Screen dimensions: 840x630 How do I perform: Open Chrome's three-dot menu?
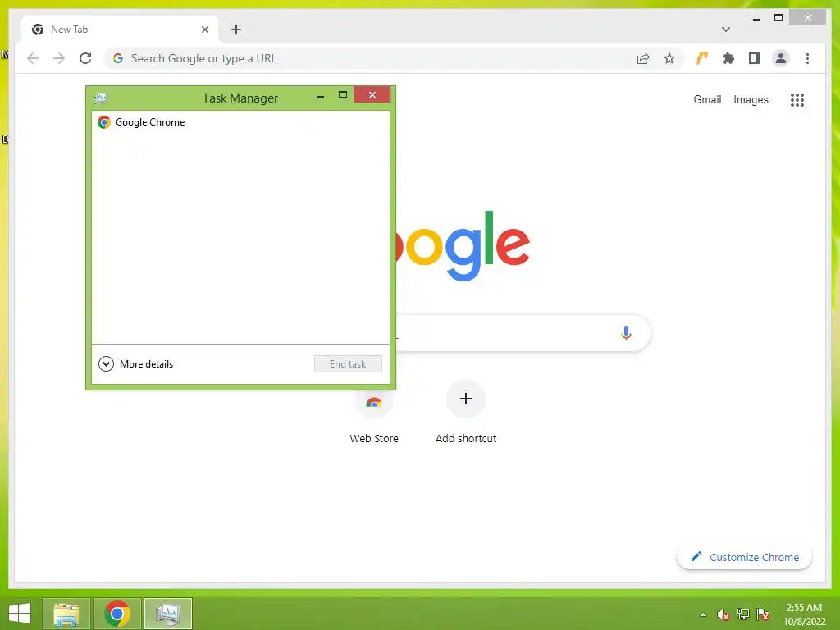click(807, 58)
